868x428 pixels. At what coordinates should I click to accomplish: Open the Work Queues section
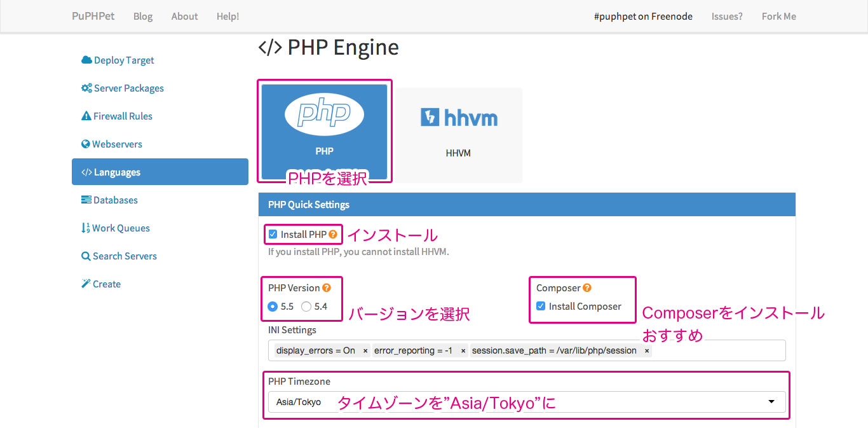click(x=160, y=228)
